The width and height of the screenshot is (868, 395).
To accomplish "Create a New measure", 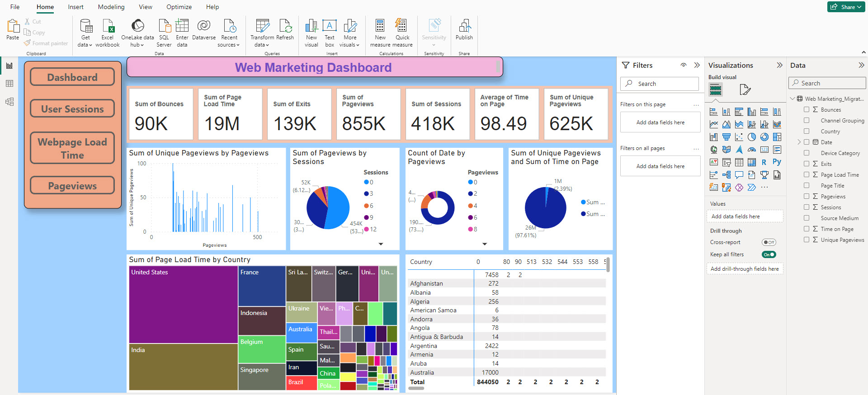I will (380, 33).
